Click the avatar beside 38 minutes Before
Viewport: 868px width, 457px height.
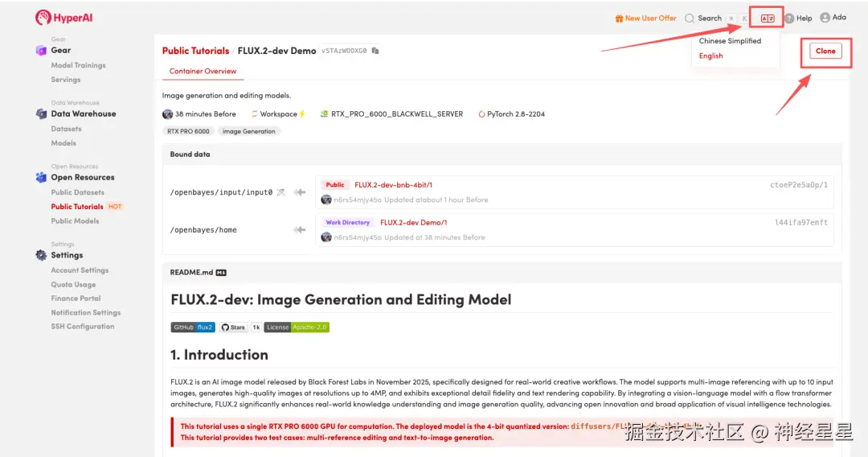coord(167,114)
